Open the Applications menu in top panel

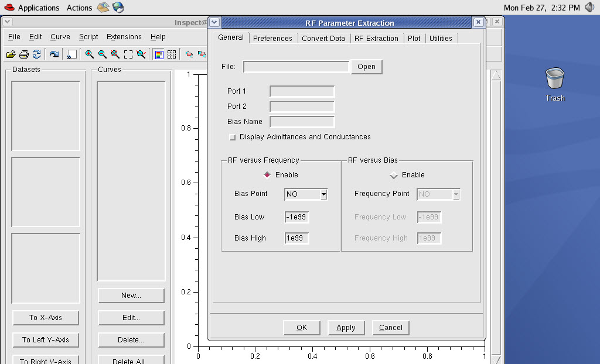click(x=39, y=8)
